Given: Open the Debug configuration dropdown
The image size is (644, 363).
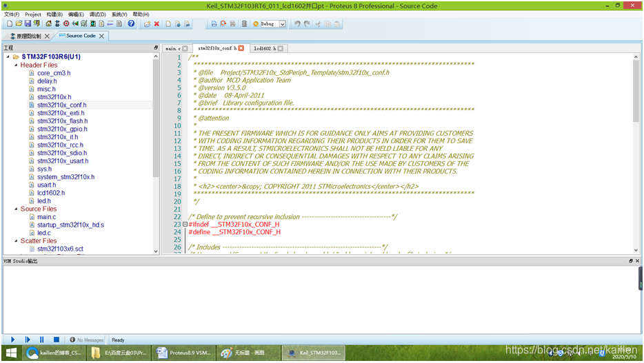Looking at the screenshot, I should pyautogui.click(x=283, y=24).
